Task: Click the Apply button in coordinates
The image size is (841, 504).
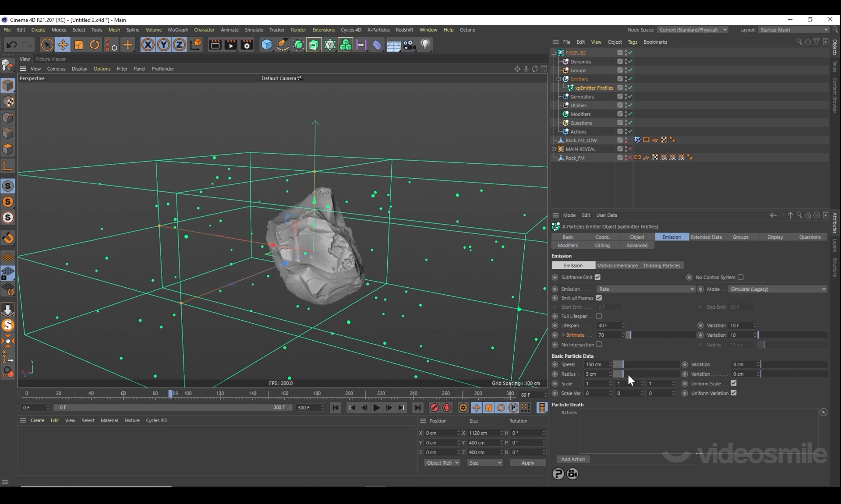Action: [x=528, y=463]
